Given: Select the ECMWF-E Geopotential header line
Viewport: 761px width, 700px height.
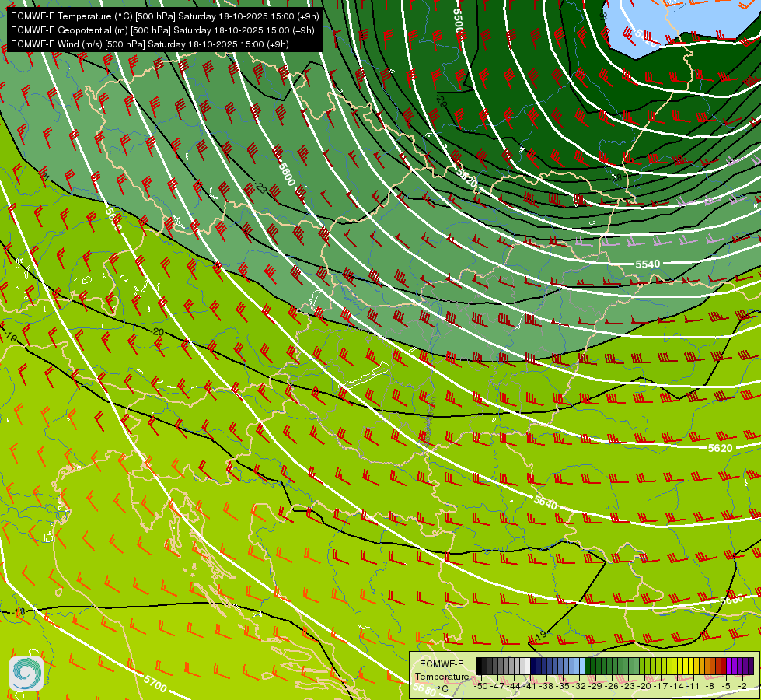Looking at the screenshot, I should [x=162, y=30].
